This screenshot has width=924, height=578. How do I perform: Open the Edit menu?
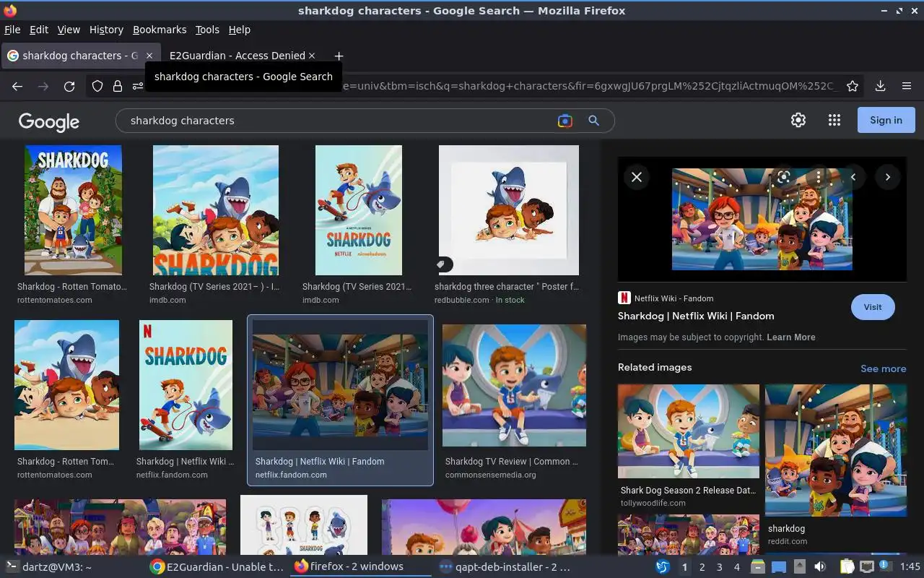[39, 30]
